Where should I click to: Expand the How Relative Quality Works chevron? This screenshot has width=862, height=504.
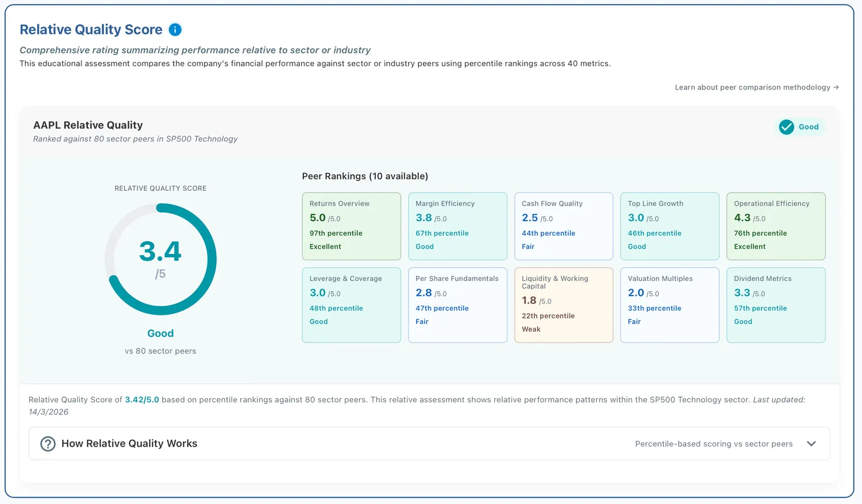(x=811, y=444)
